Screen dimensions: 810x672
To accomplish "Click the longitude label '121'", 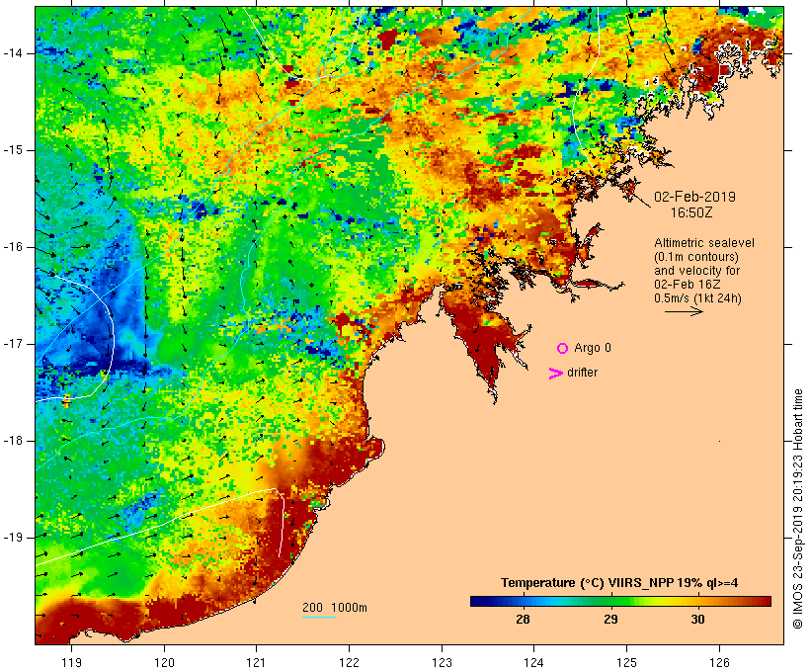I will [x=256, y=662].
